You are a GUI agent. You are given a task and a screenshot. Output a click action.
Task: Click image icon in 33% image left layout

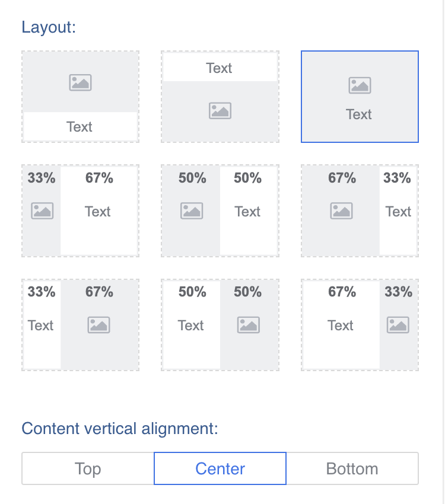[x=42, y=210]
